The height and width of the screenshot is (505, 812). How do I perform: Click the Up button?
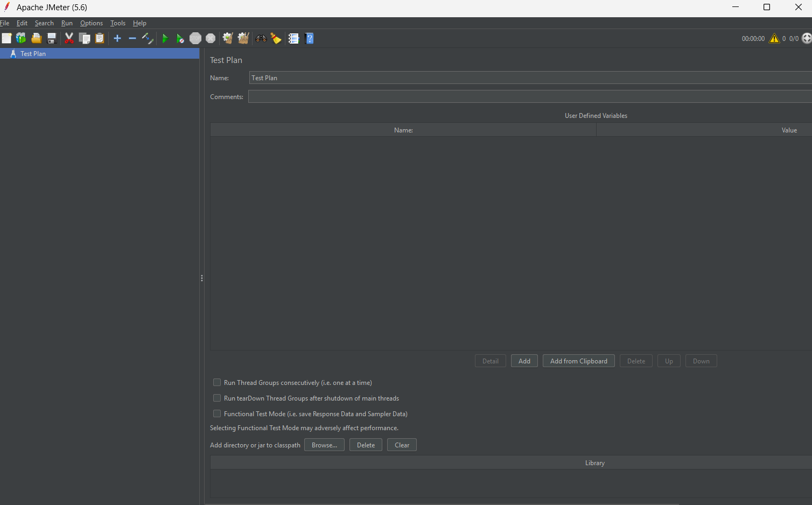point(669,361)
